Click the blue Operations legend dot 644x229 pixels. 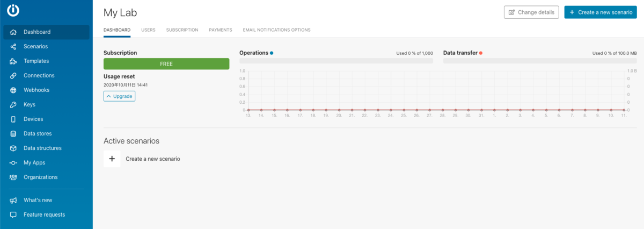(x=272, y=53)
